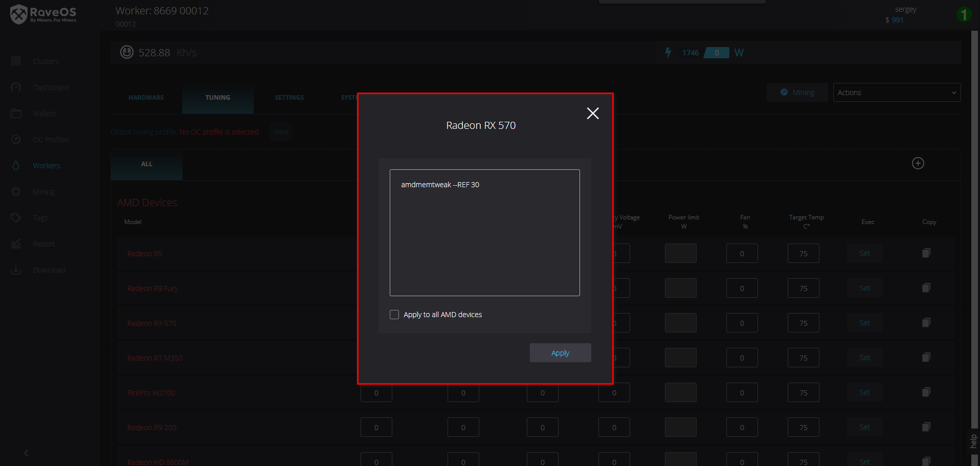Click Target Temp field for Radeon R5
Screen dimensions: 980x466
click(804, 253)
